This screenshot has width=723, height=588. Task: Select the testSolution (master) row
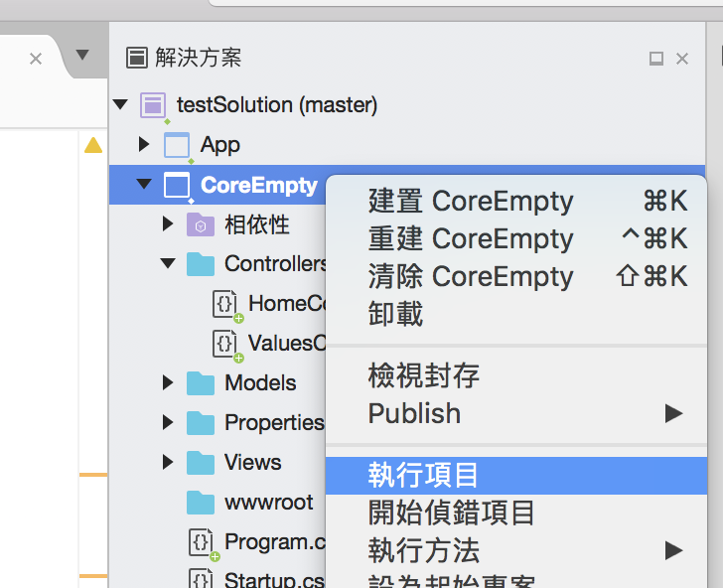pyautogui.click(x=407, y=105)
